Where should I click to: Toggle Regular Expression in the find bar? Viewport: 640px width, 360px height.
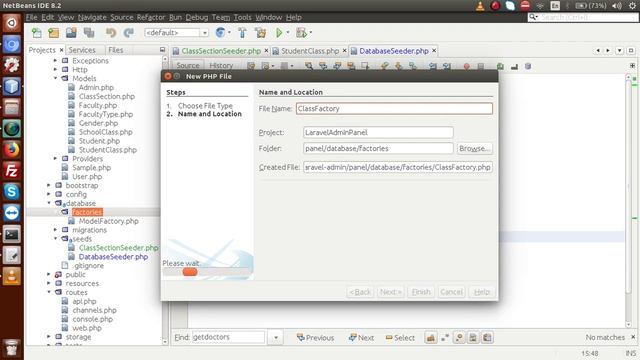tap(459, 338)
